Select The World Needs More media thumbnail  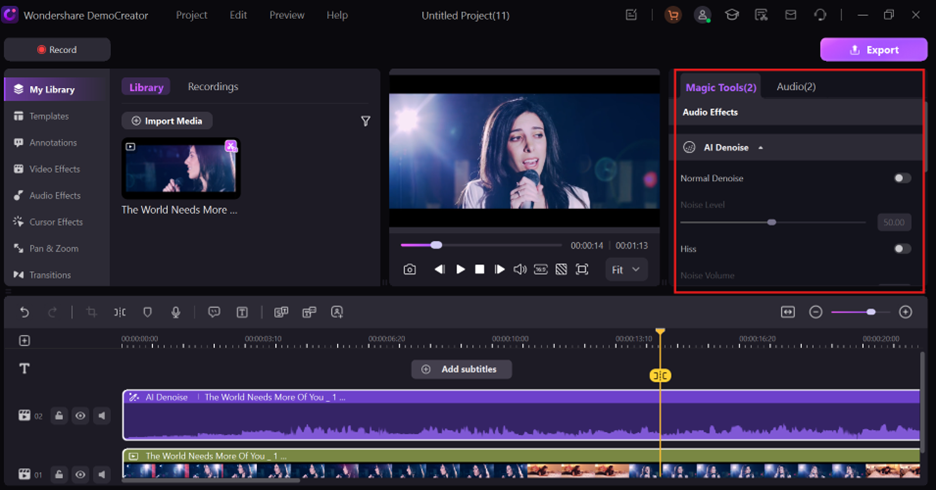181,168
